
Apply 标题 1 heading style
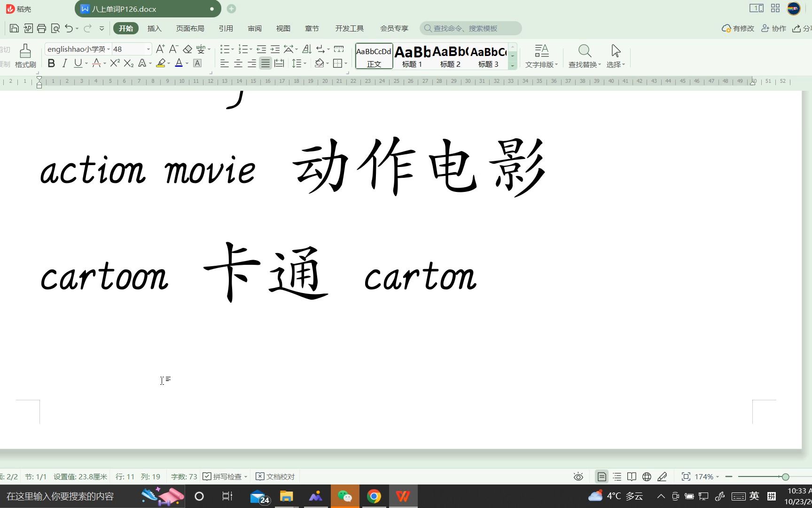tap(412, 56)
